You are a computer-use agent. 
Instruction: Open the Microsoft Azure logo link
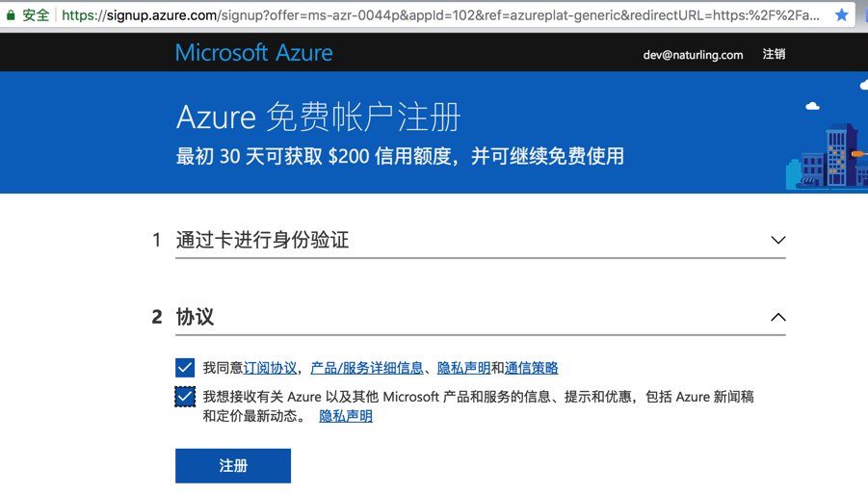tap(253, 53)
